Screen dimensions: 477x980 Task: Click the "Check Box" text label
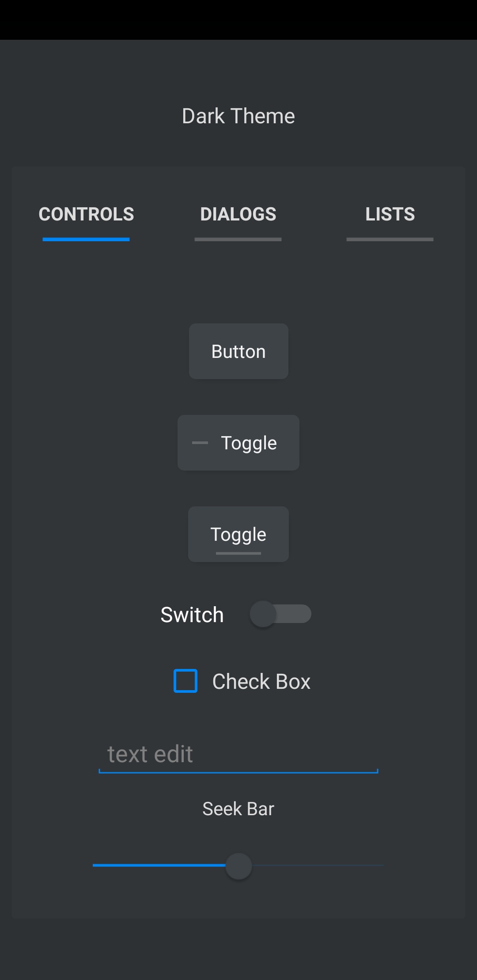(x=261, y=681)
